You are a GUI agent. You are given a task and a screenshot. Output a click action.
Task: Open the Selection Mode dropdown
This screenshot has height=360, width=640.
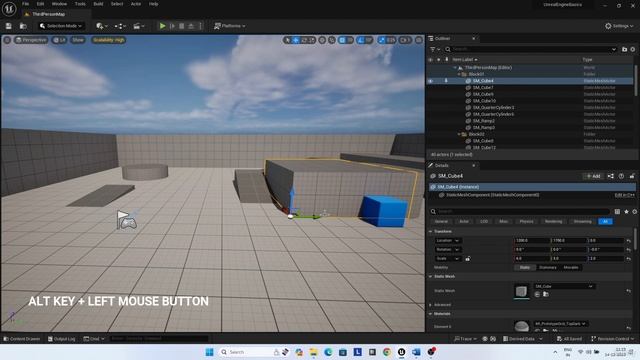coord(61,26)
